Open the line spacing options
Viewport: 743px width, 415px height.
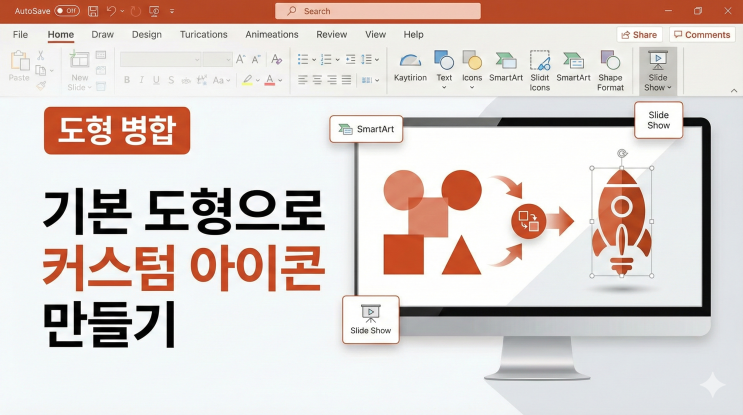370,60
